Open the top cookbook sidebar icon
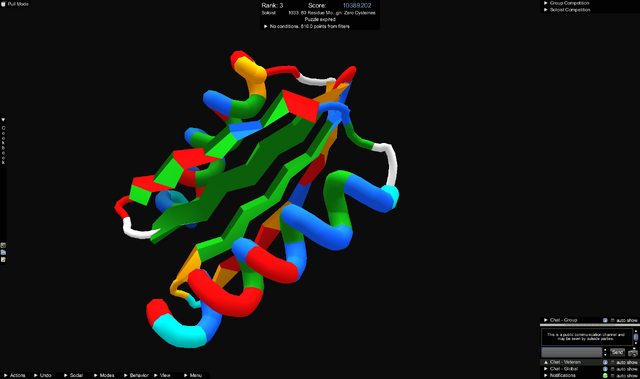Viewport: 640px width, 379px height. pos(3,245)
